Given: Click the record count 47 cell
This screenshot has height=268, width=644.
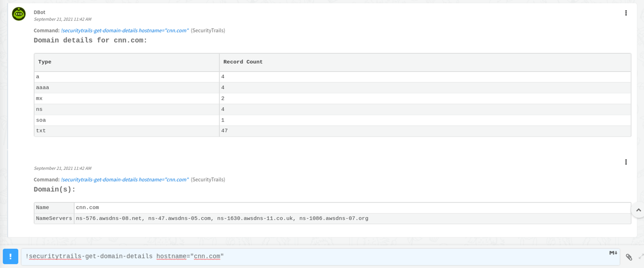Looking at the screenshot, I should 425,131.
